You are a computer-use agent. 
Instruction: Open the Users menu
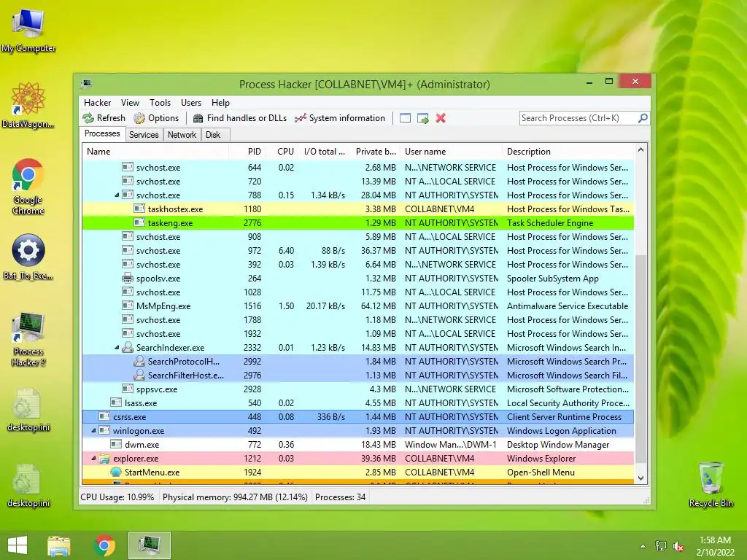tap(191, 102)
